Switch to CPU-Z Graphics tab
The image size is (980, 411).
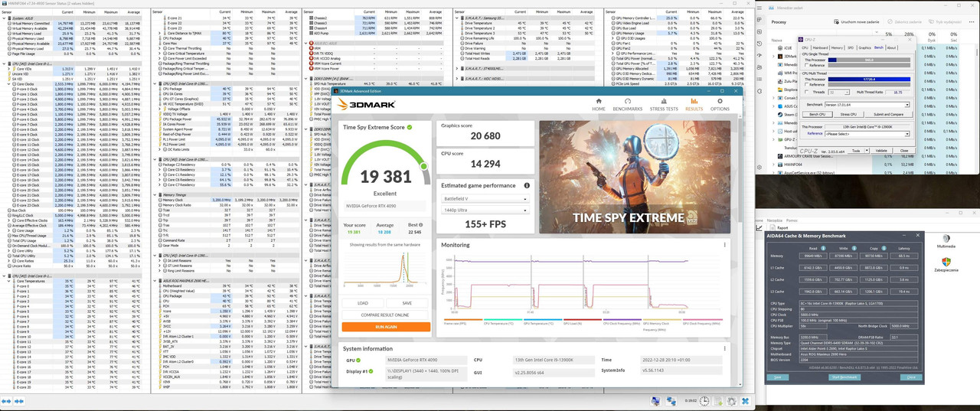click(865, 47)
